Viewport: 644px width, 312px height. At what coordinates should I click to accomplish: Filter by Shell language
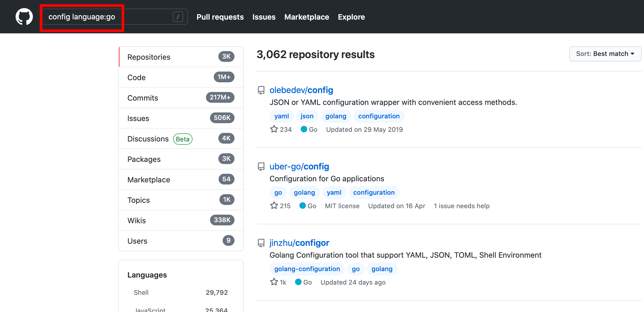[x=141, y=293]
